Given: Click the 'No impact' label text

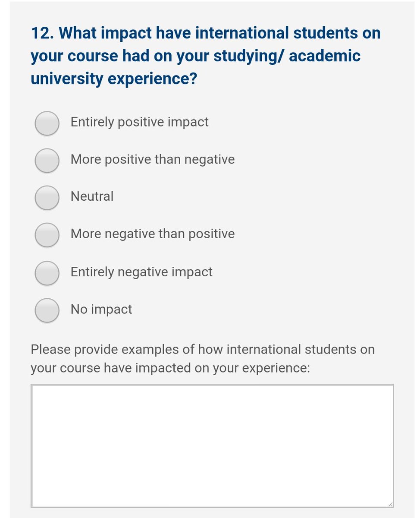Looking at the screenshot, I should click(x=101, y=309).
